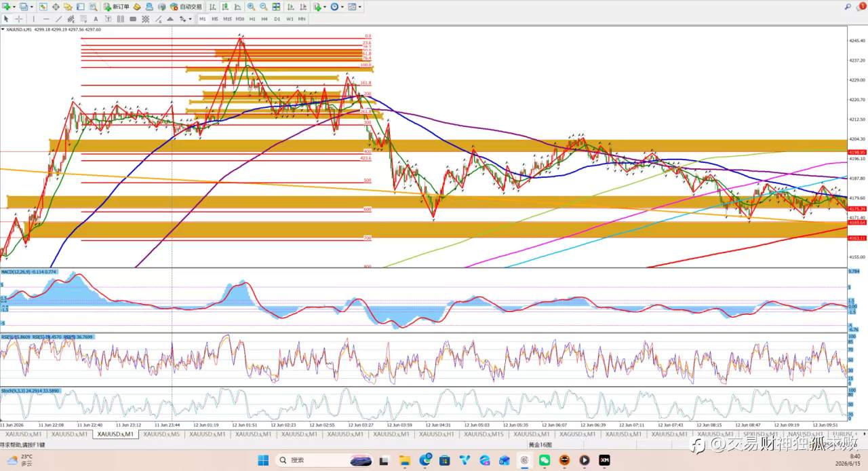Screen dimensions: 868x471
Task: Set timeframe to M15
Action: tap(227, 19)
